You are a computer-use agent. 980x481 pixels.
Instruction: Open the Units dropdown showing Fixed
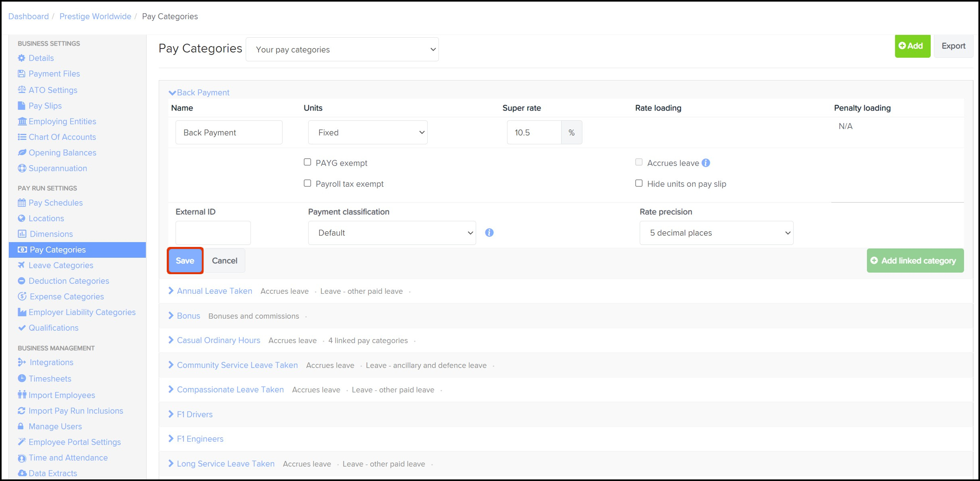coord(368,132)
